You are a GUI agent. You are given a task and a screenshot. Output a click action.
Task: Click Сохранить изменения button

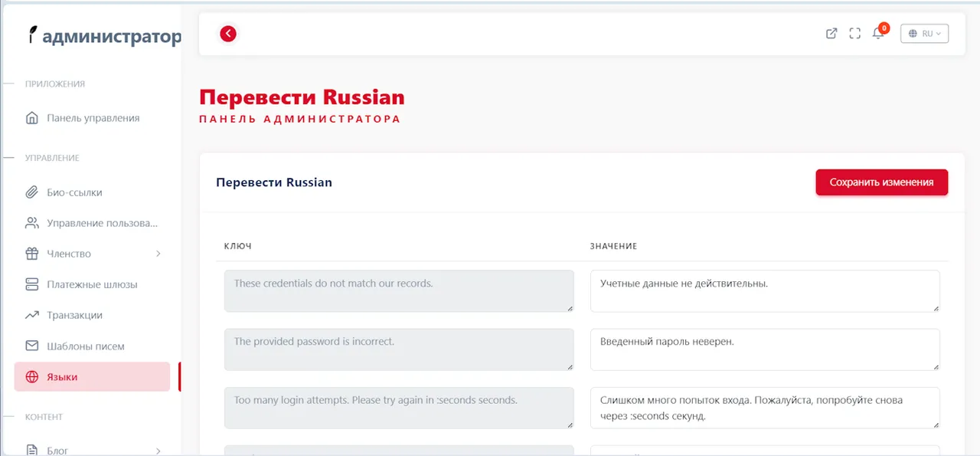[881, 182]
